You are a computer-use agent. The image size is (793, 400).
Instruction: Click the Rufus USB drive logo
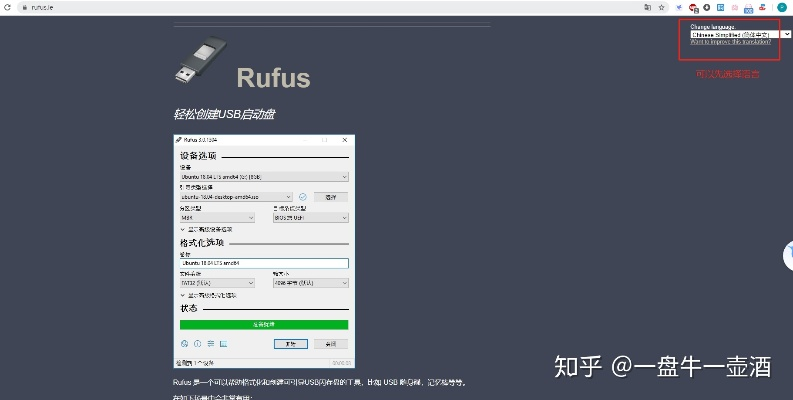point(201,59)
